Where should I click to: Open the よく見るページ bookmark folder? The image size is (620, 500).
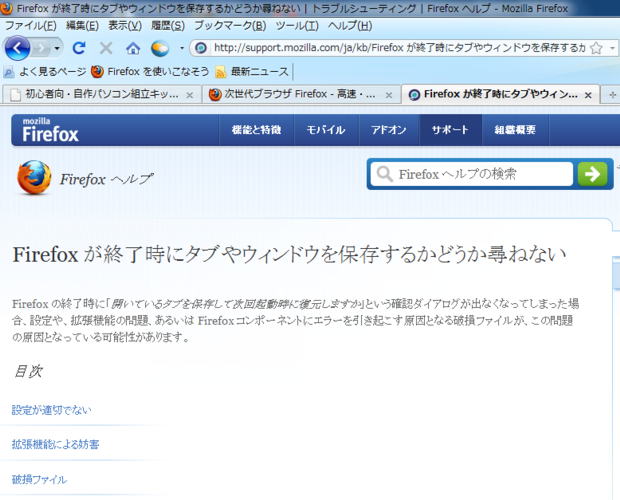tap(45, 72)
